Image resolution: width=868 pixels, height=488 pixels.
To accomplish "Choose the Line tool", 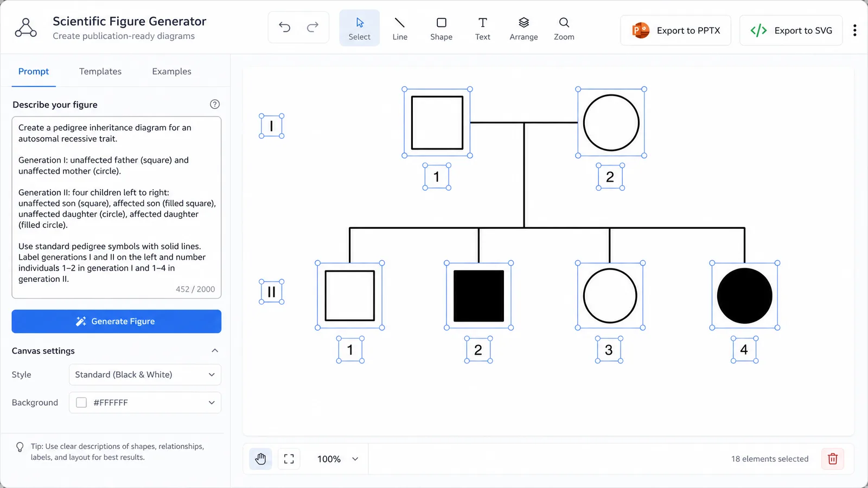I will click(x=400, y=28).
